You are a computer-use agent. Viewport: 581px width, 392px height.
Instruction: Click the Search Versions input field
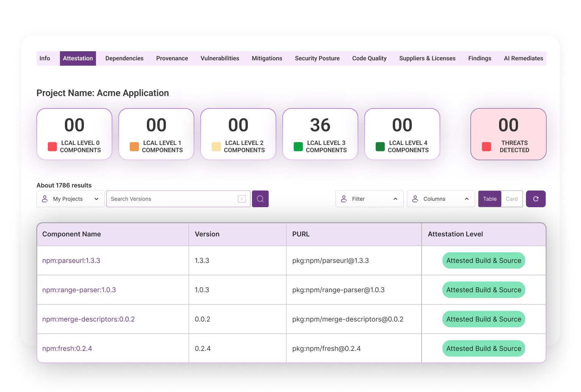tap(178, 199)
